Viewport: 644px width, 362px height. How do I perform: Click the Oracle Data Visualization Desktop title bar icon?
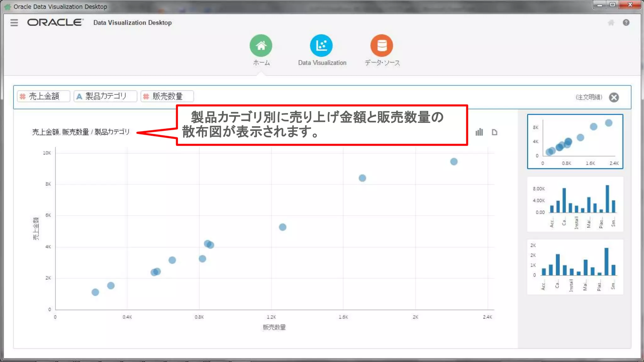(8, 7)
